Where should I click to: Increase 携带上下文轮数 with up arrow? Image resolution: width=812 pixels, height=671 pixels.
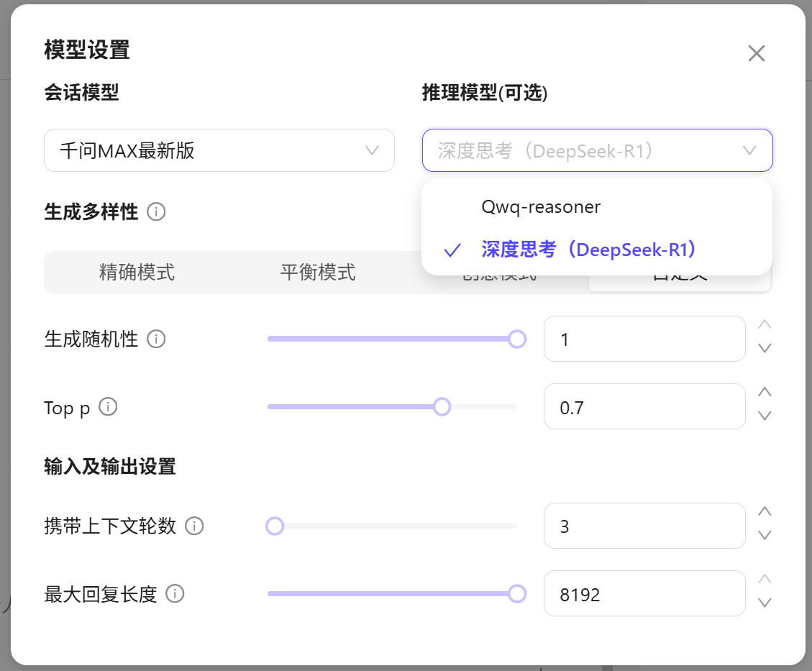[765, 511]
